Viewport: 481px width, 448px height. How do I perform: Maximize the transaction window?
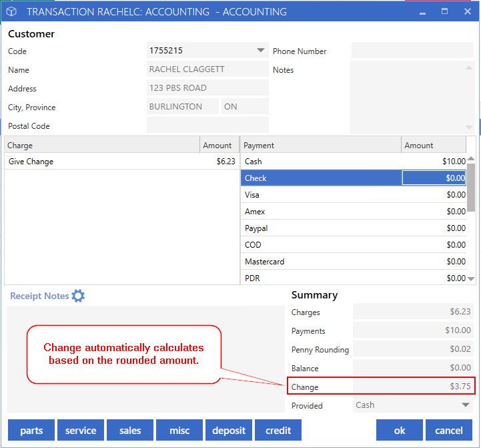[x=444, y=11]
